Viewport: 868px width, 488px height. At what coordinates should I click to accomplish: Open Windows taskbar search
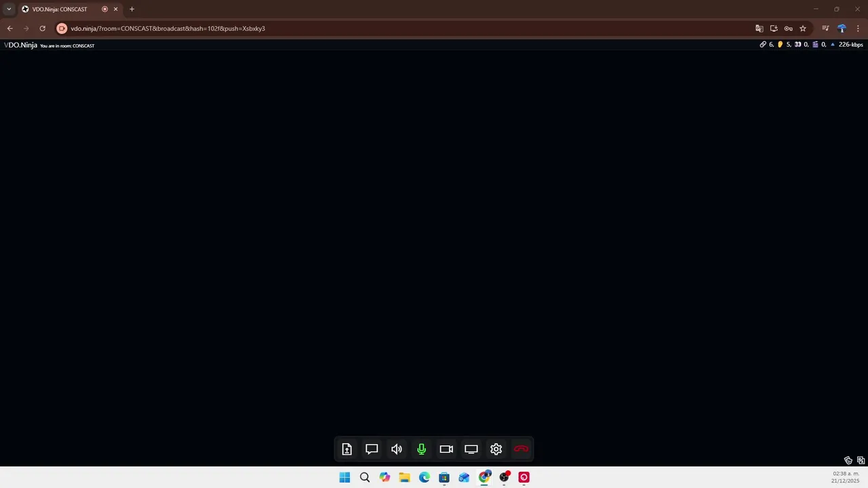pyautogui.click(x=365, y=477)
